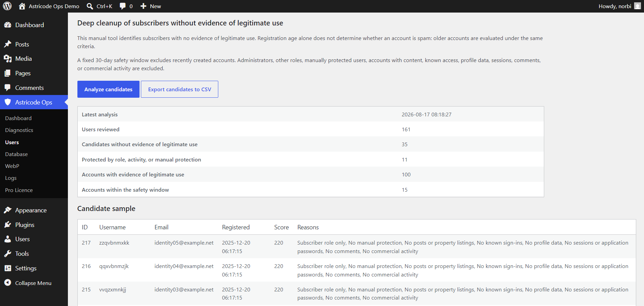Open the Pages menu
The width and height of the screenshot is (644, 306).
point(23,73)
